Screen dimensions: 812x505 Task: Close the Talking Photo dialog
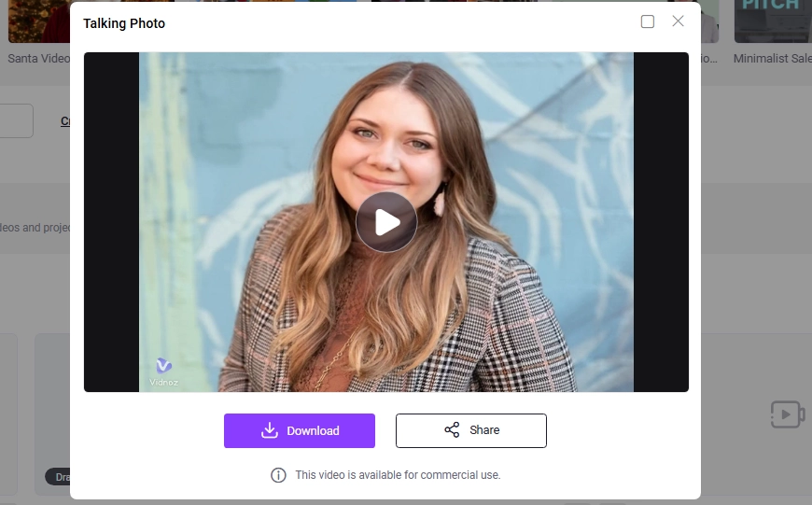[679, 21]
